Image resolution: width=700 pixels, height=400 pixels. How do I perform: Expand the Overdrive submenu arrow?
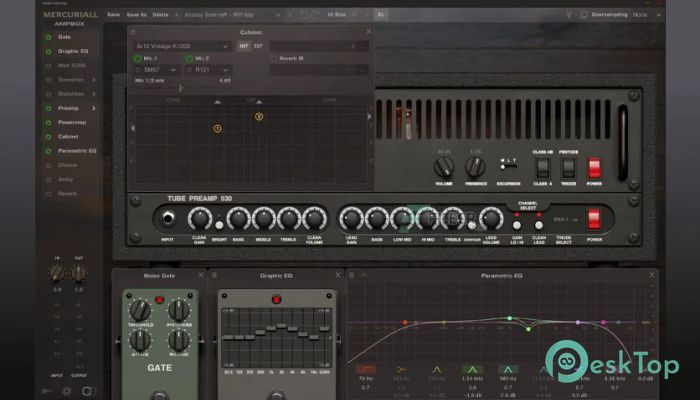[x=94, y=80]
